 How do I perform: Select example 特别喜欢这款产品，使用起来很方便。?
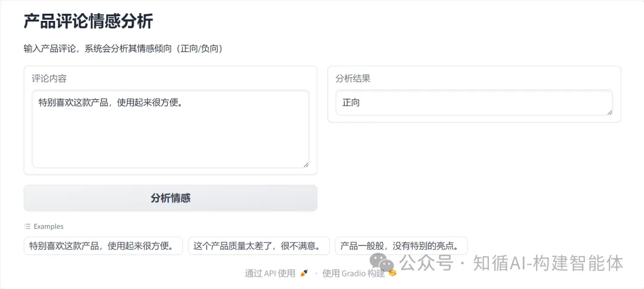103,245
